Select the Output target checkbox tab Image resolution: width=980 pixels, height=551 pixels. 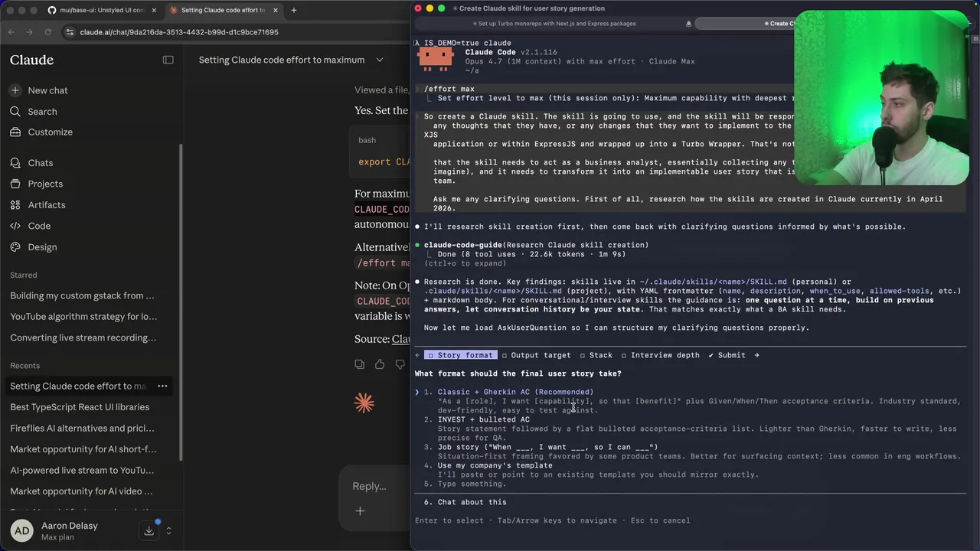tap(536, 355)
